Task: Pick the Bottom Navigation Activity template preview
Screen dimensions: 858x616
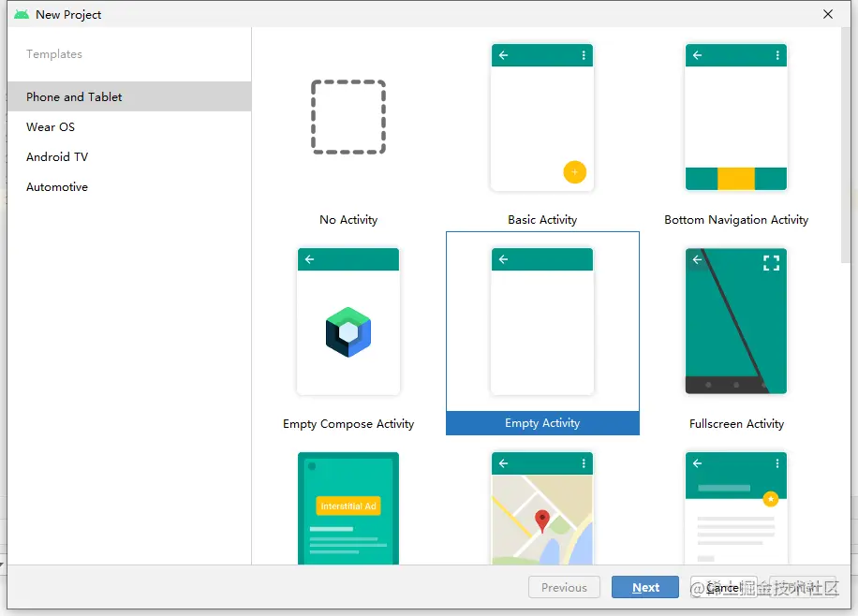Action: pyautogui.click(x=736, y=117)
